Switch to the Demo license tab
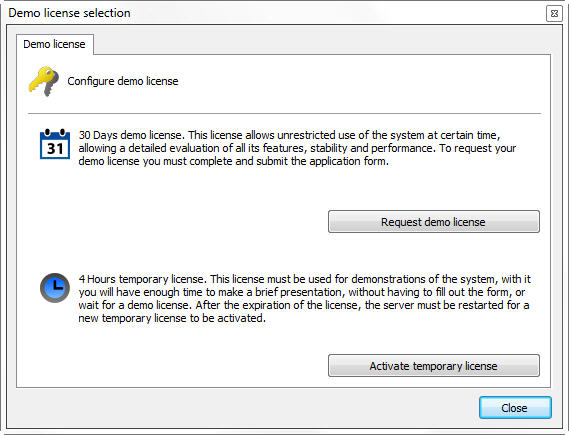 click(54, 44)
